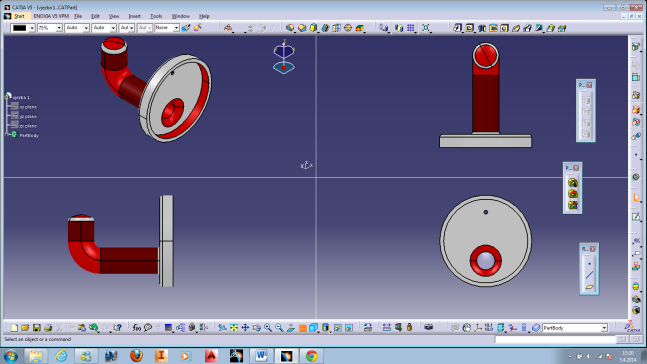The image size is (647, 364).
Task: Click the Normal View icon
Action: 291,328
